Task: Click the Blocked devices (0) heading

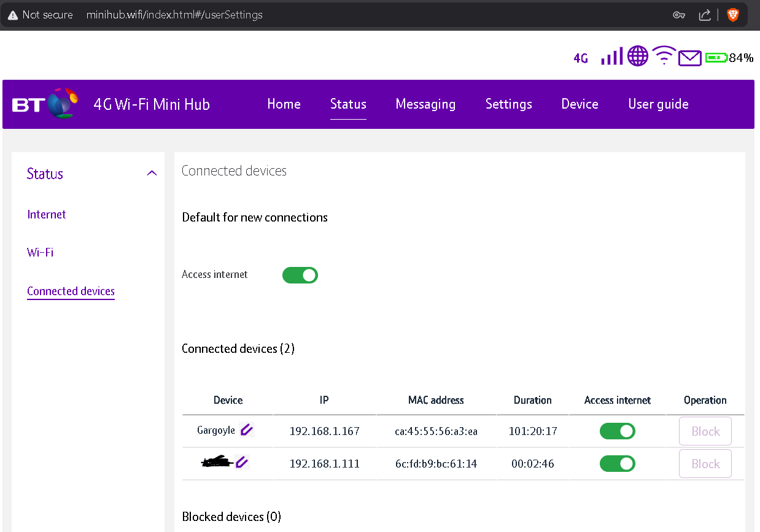Action: (231, 517)
